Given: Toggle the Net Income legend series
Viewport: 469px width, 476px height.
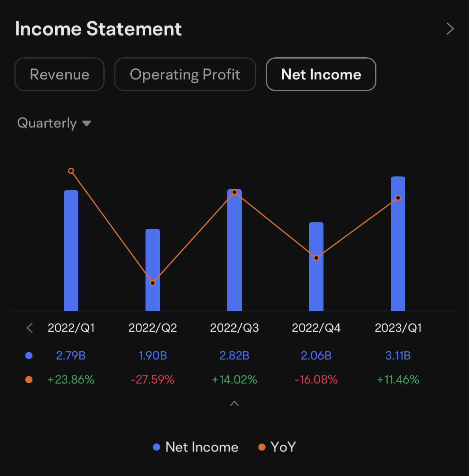Looking at the screenshot, I should 196,447.
